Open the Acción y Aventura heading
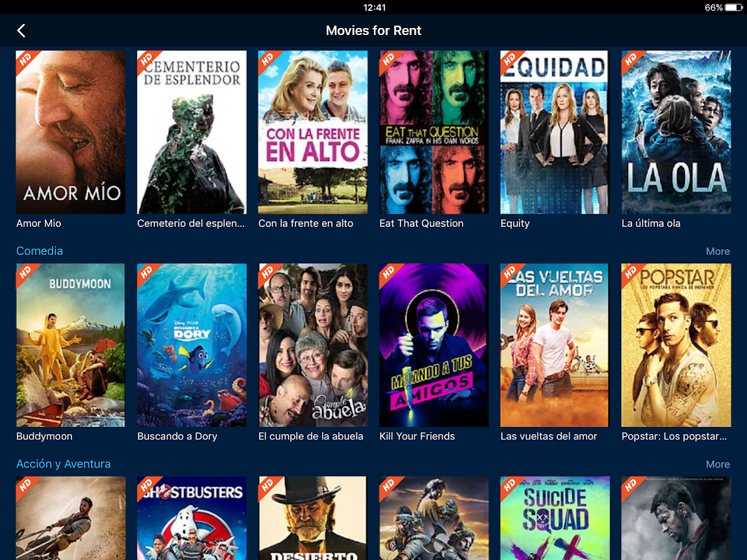 click(x=64, y=464)
